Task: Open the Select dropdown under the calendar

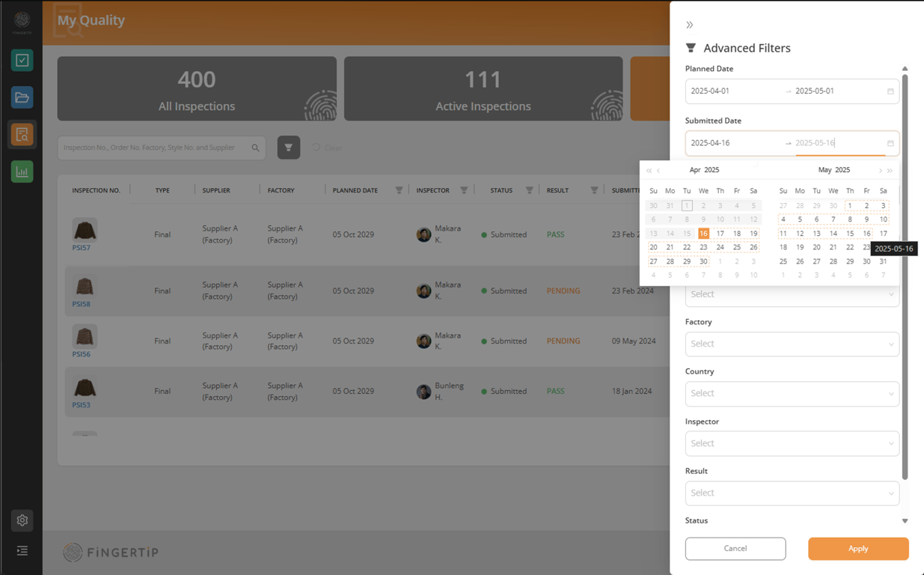Action: click(x=792, y=295)
